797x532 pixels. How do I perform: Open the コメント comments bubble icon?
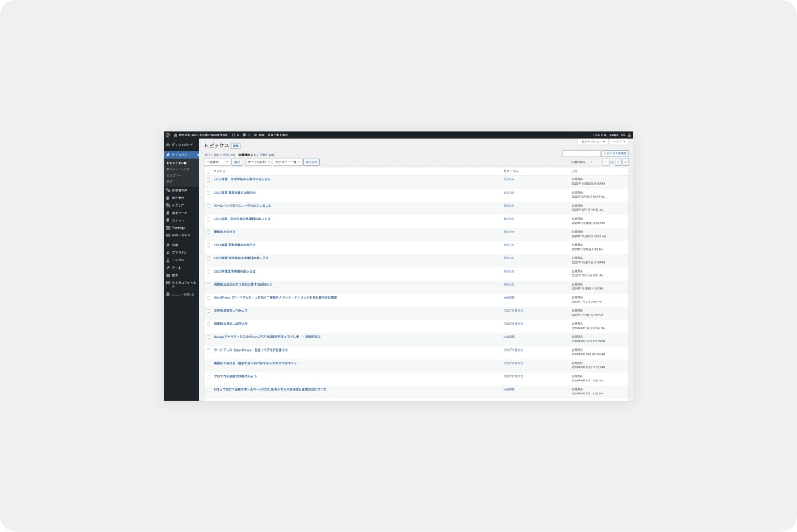click(168, 220)
